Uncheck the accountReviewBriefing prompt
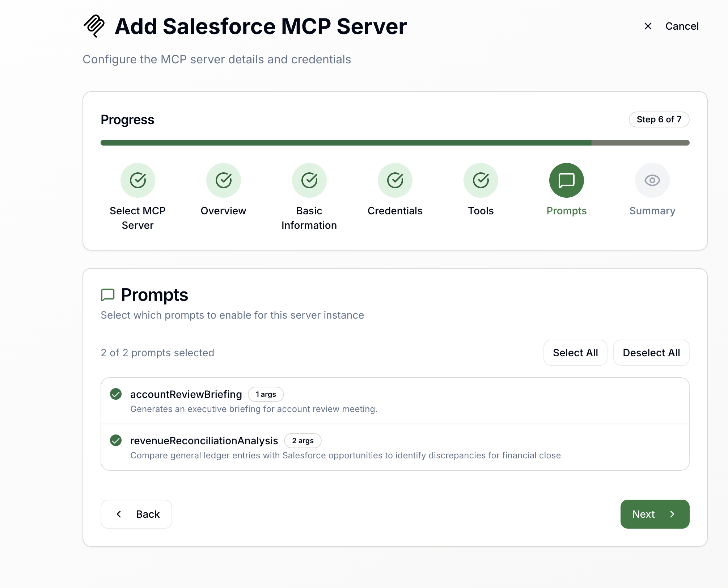The height and width of the screenshot is (588, 728). tap(116, 394)
